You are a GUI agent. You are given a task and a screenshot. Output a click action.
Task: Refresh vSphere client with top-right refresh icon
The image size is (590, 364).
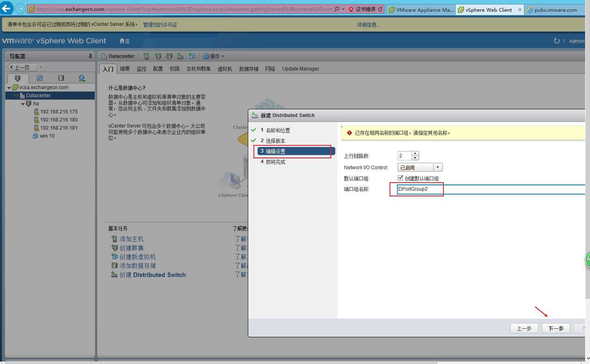557,41
